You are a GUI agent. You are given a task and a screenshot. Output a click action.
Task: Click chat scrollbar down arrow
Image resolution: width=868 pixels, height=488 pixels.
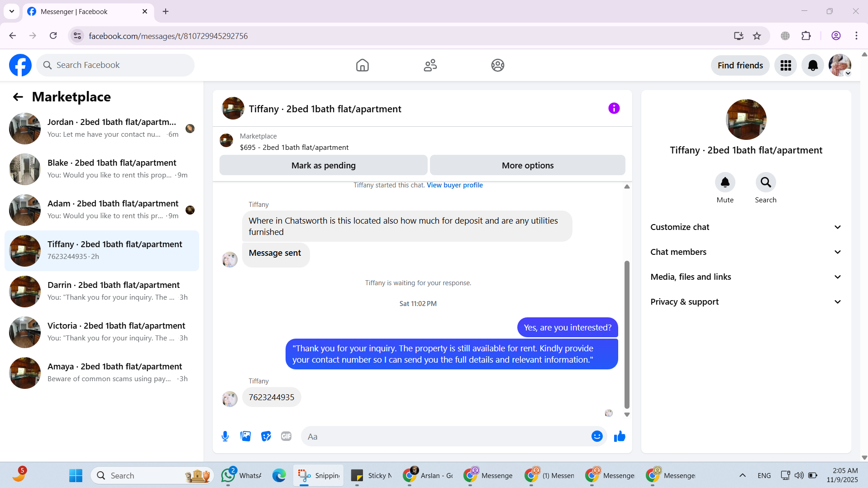(x=627, y=414)
